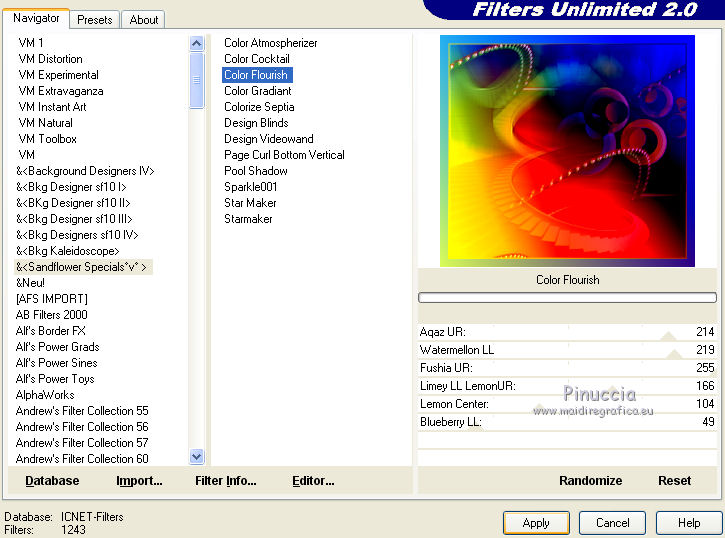
Task: Select the Sparkle001 filter
Action: click(x=251, y=187)
